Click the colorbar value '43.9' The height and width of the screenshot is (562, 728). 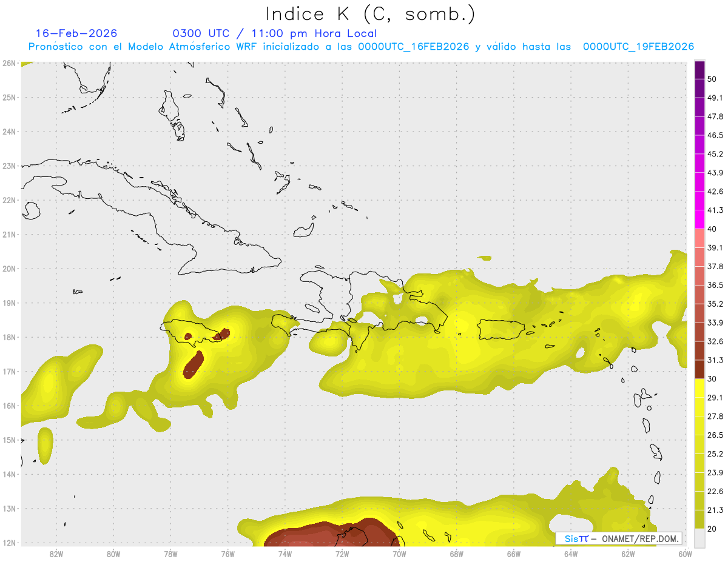pos(714,173)
